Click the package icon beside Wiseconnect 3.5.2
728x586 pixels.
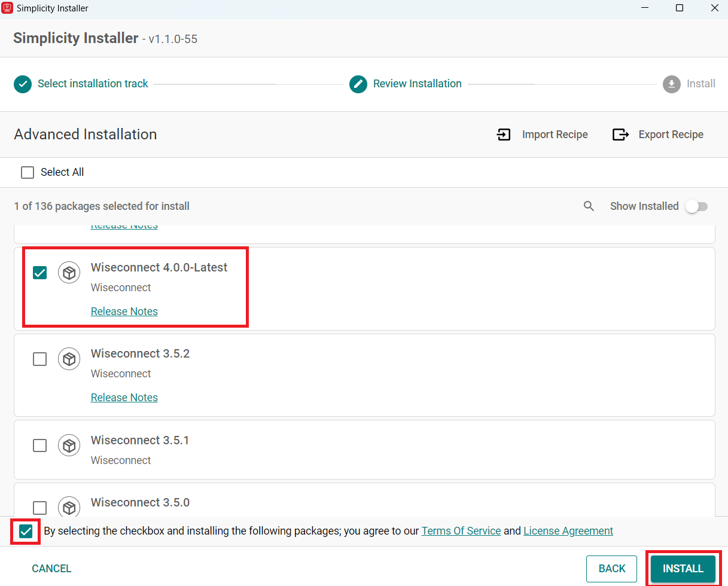[x=69, y=359]
